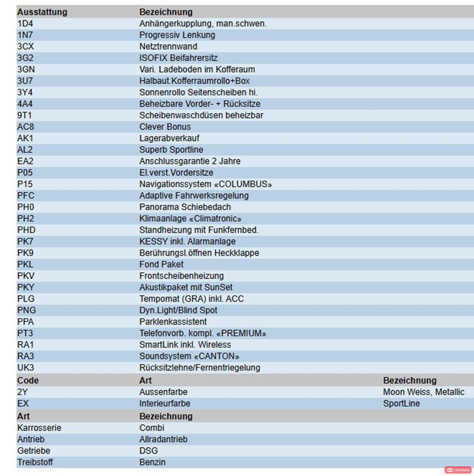This screenshot has width=474, height=476.
Task: Select equipment code "PLG"
Action: coord(26,299)
